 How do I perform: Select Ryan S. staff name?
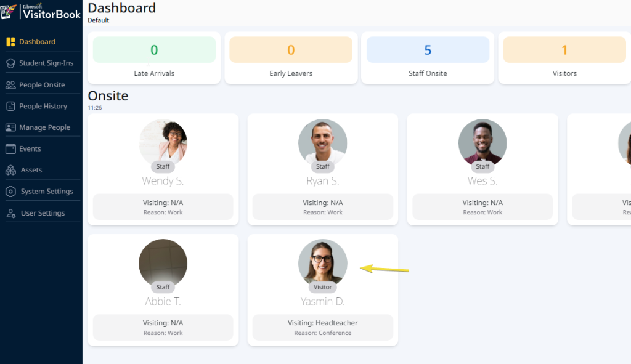[x=323, y=181]
